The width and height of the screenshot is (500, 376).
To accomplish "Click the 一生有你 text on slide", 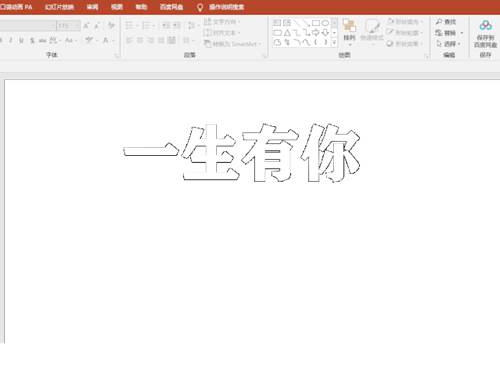I will click(242, 153).
